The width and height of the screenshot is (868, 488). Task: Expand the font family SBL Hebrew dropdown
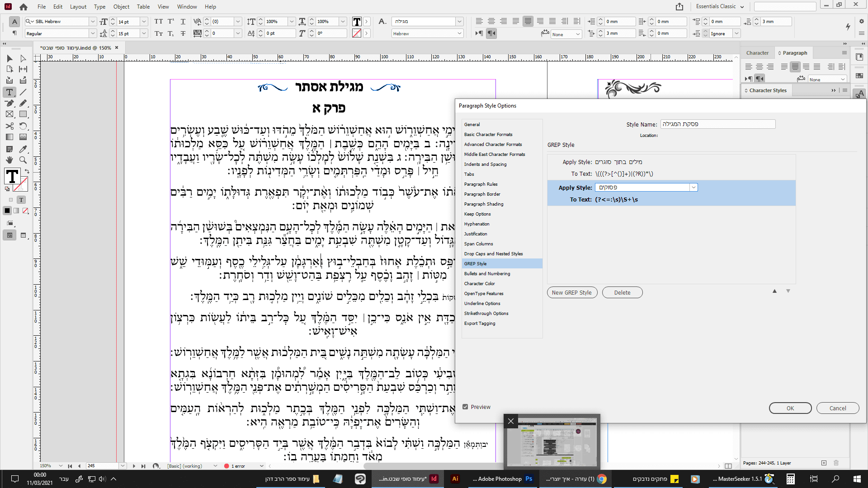pyautogui.click(x=93, y=21)
